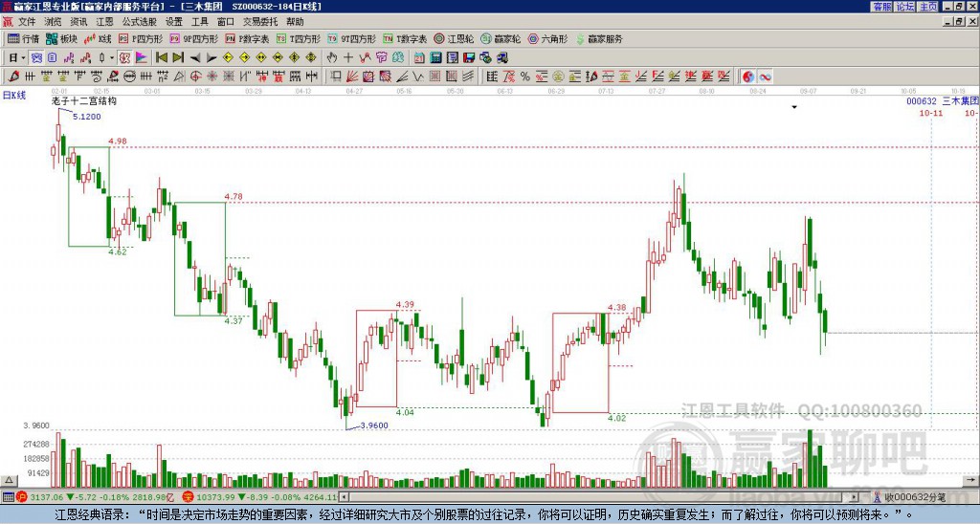The height and width of the screenshot is (524, 980).
Task: Click the gold 金 circle icon
Action: point(558,76)
